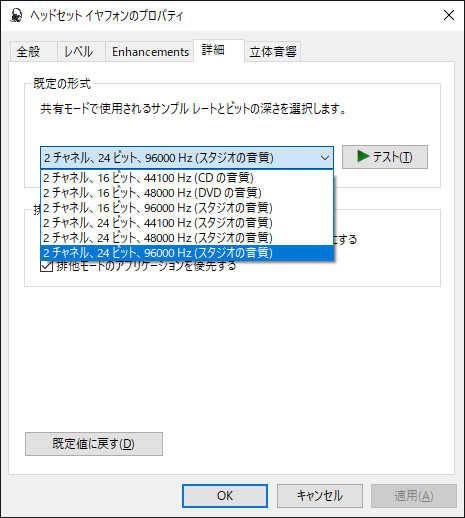Viewport: 465px width, 518px height.
Task: Click the テスト button
Action: 385,157
